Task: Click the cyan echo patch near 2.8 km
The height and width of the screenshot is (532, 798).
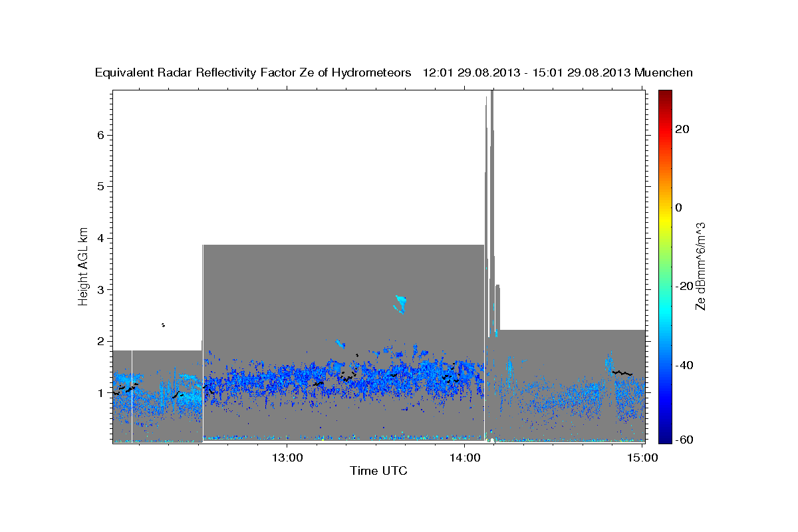Action: pos(400,304)
